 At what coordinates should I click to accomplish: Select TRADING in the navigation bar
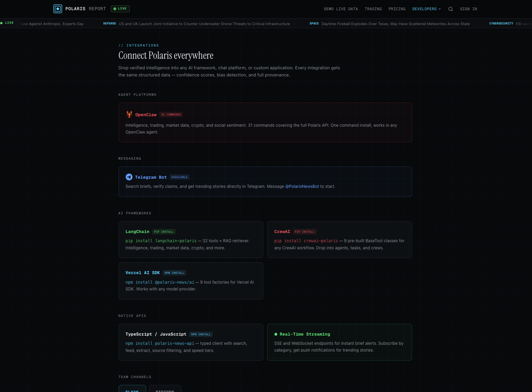click(x=373, y=9)
